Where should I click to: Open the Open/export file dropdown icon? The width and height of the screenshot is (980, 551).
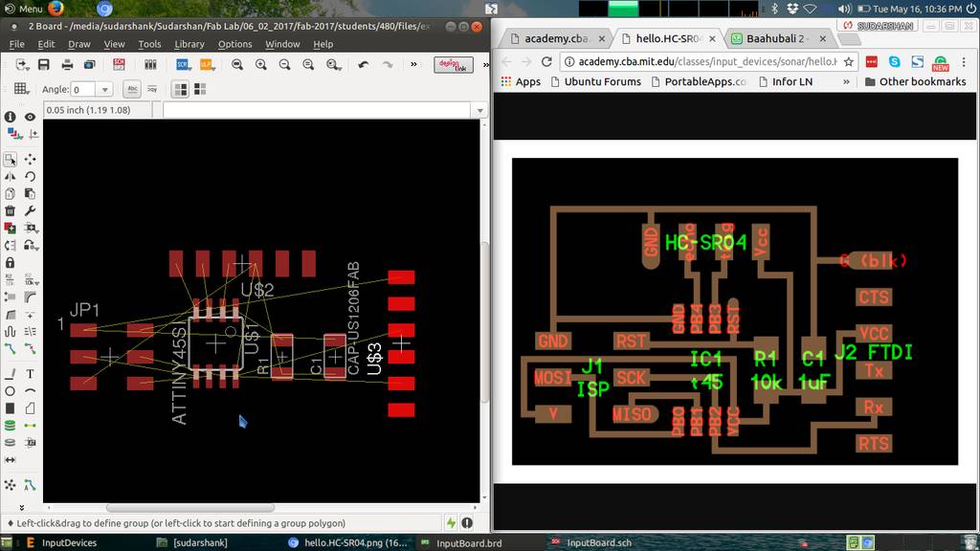click(x=23, y=64)
